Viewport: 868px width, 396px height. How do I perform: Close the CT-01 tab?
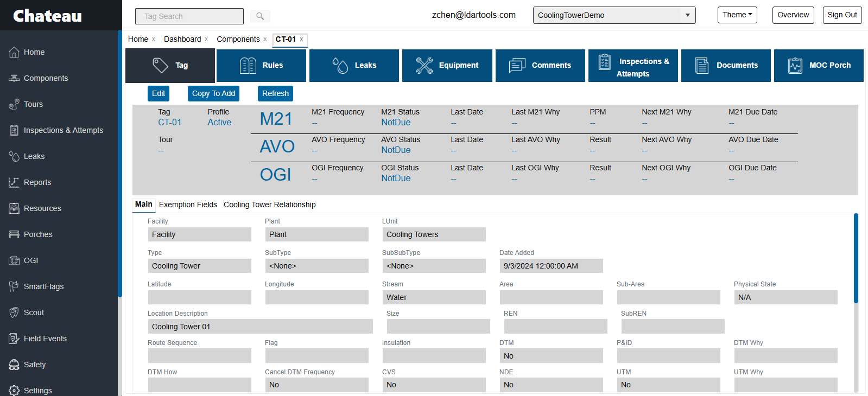click(301, 39)
